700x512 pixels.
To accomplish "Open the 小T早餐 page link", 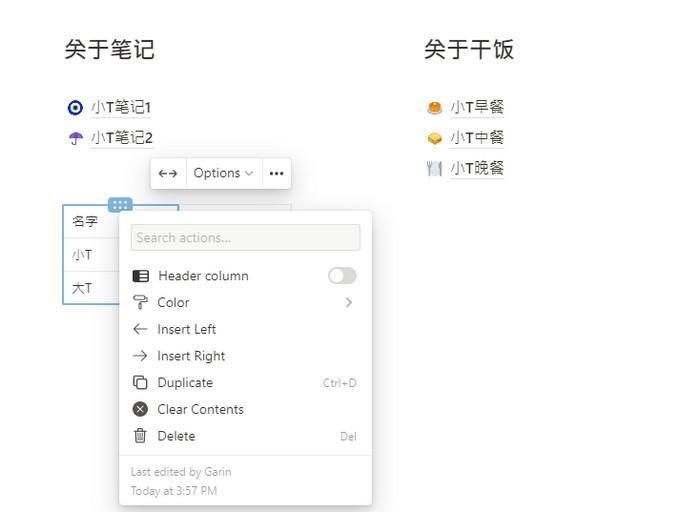I will click(x=477, y=107).
